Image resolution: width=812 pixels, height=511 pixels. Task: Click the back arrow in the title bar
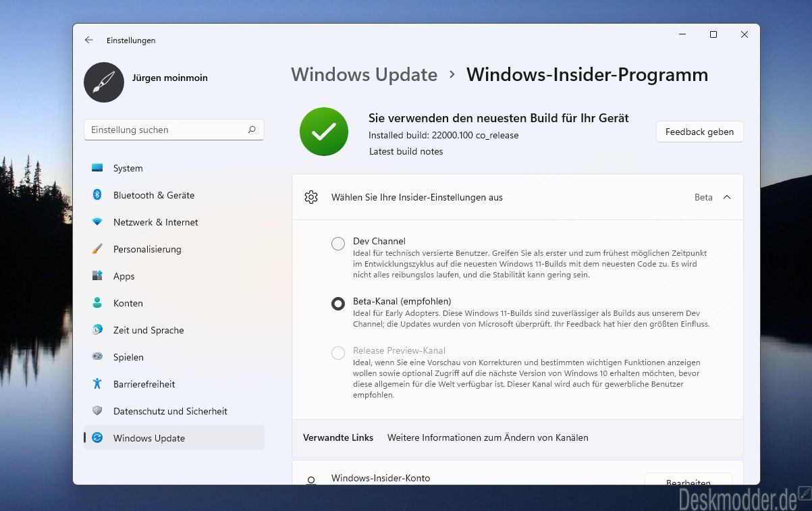[x=88, y=40]
